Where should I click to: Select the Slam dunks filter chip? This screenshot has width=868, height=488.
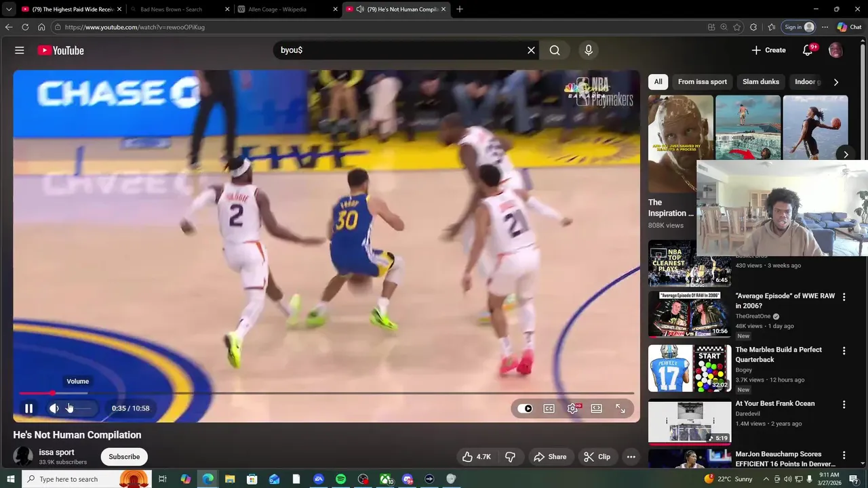(760, 82)
